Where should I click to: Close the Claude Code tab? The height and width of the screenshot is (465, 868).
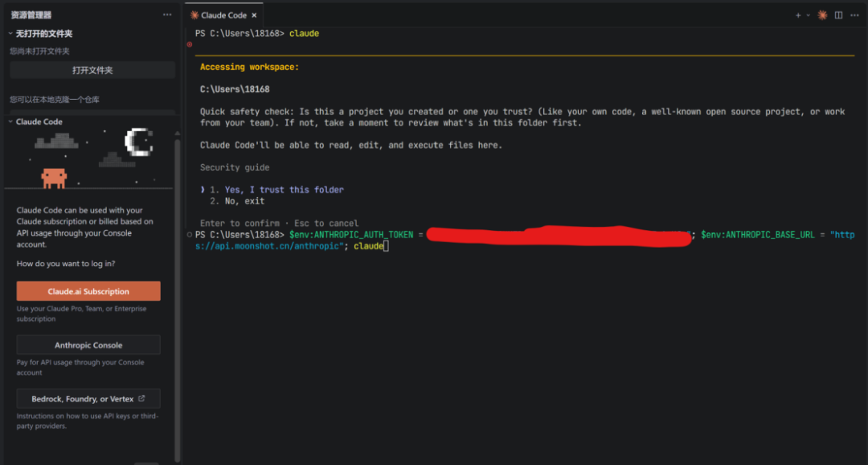pyautogui.click(x=254, y=15)
